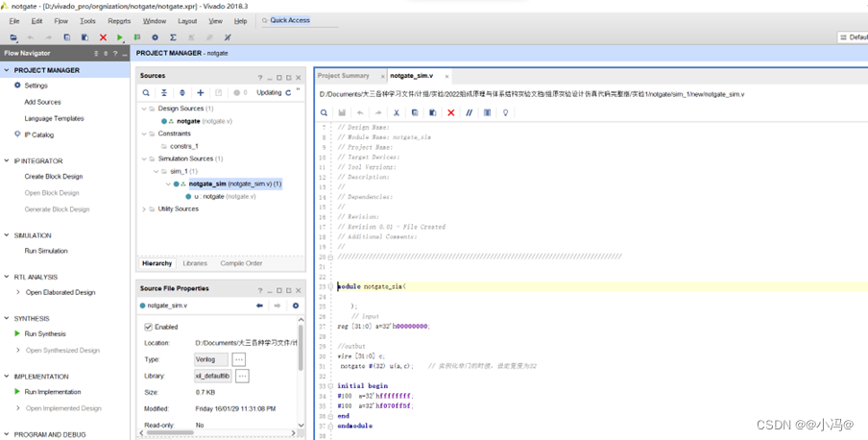Expand all sources in Sources panel

point(182,92)
